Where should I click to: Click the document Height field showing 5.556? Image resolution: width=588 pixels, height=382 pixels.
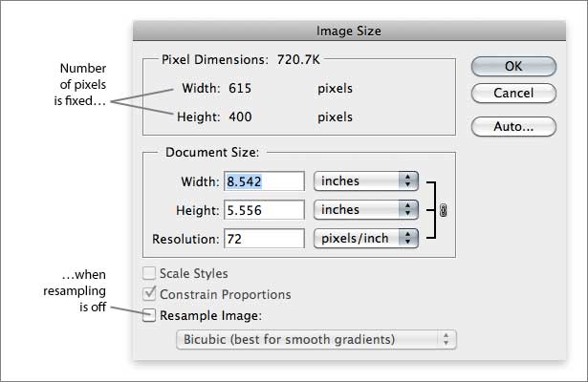(x=264, y=210)
